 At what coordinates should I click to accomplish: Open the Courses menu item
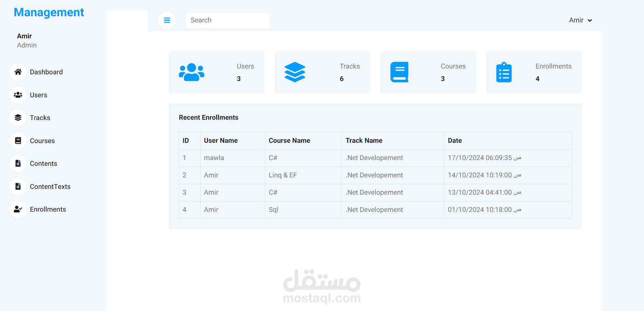[x=42, y=141]
